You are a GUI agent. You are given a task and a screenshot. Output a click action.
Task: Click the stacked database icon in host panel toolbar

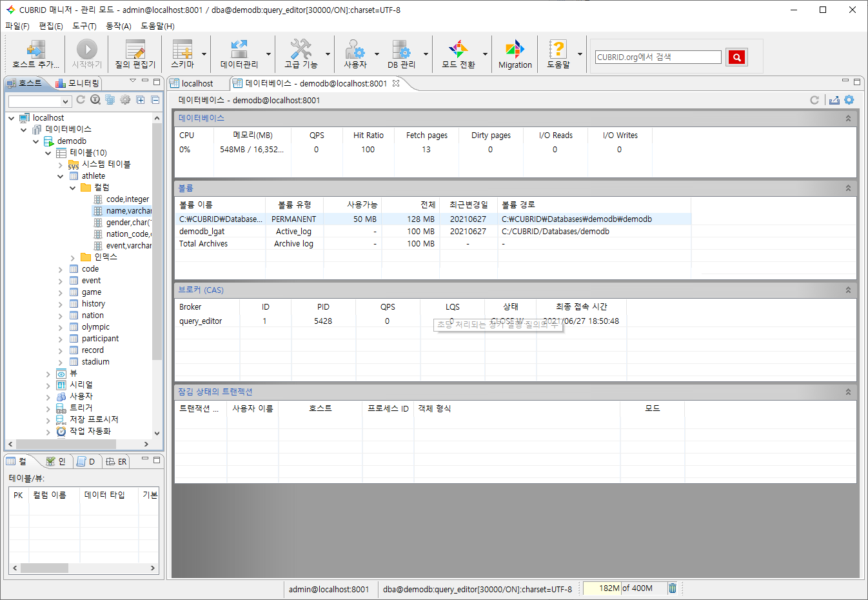(110, 100)
